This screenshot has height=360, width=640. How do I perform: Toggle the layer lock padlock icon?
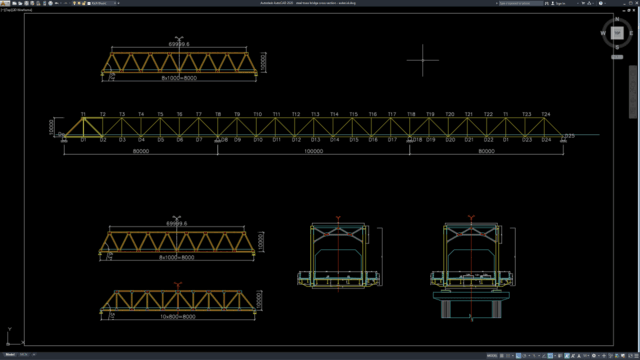pyautogui.click(x=84, y=3)
